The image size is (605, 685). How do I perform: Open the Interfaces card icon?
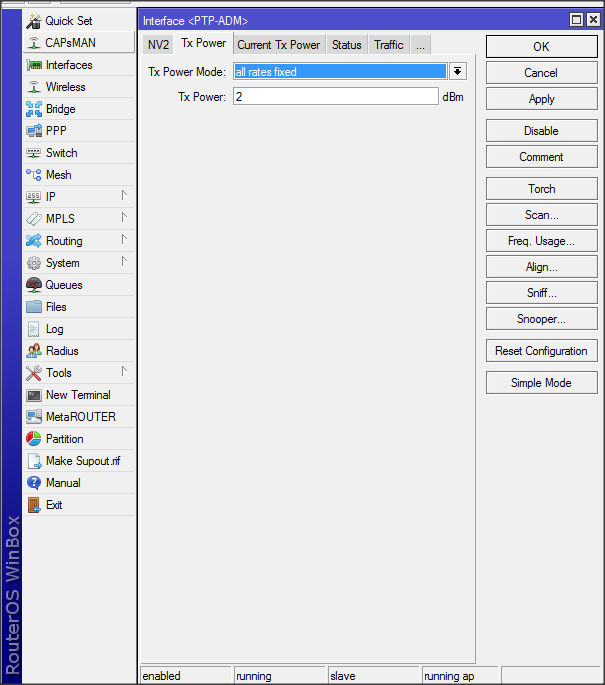pos(34,65)
